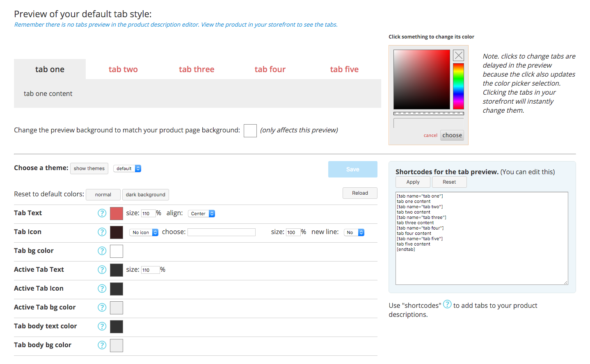Click the Tab bg color swatch

pos(117,251)
